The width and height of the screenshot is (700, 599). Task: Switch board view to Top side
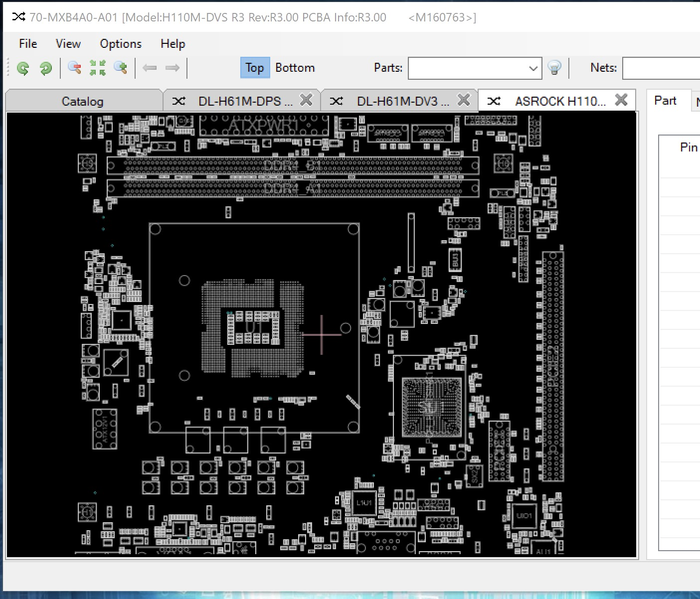point(254,68)
